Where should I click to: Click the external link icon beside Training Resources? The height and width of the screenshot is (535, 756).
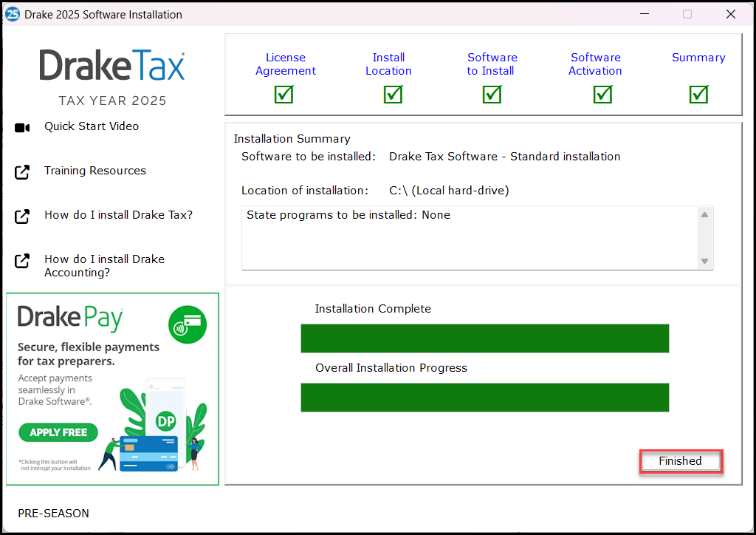(21, 170)
